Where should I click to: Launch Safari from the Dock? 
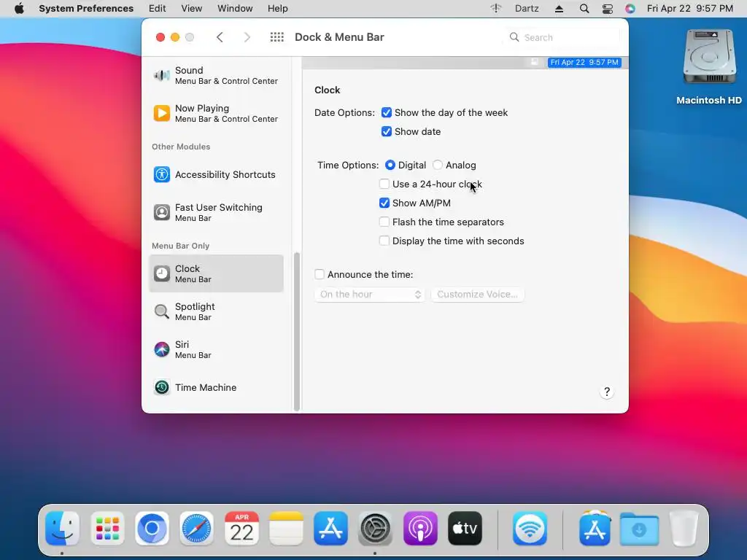tap(197, 528)
